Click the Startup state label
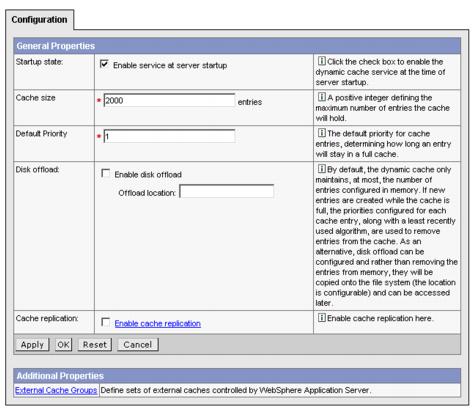 point(39,62)
